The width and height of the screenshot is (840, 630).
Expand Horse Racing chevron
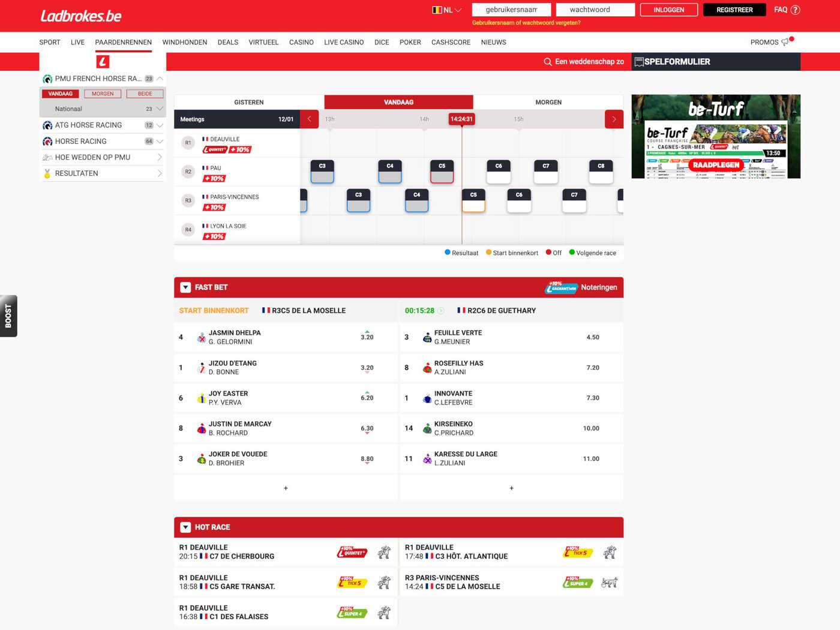click(160, 141)
